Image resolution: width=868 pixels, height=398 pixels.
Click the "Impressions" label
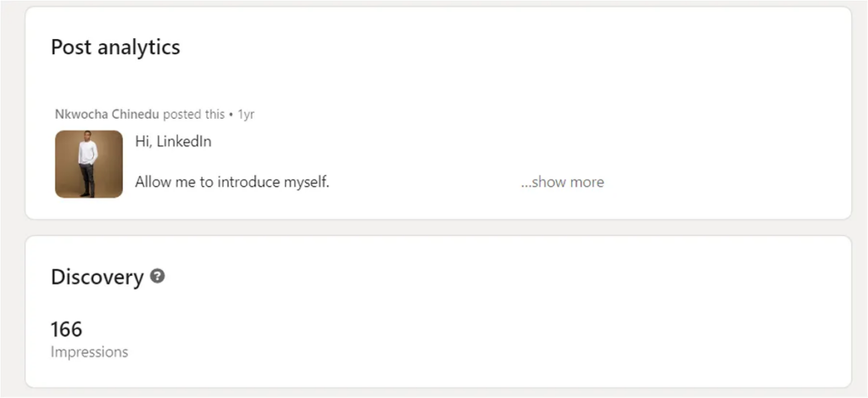click(89, 351)
